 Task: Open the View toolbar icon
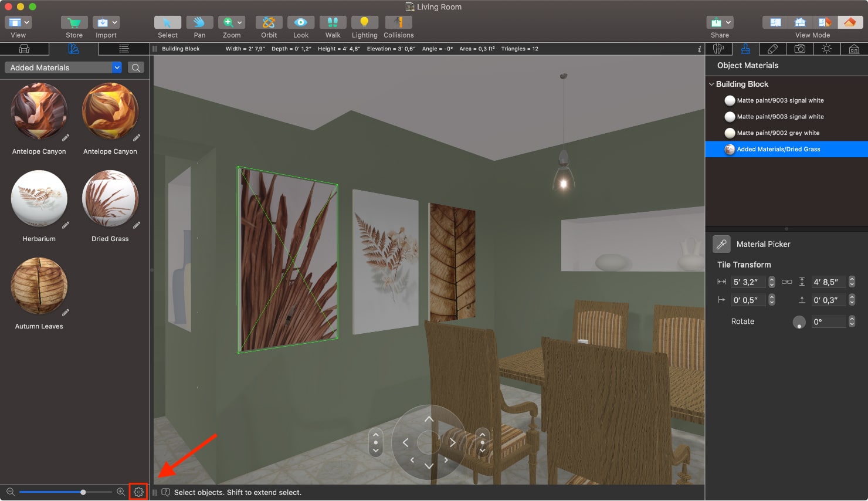tap(15, 22)
